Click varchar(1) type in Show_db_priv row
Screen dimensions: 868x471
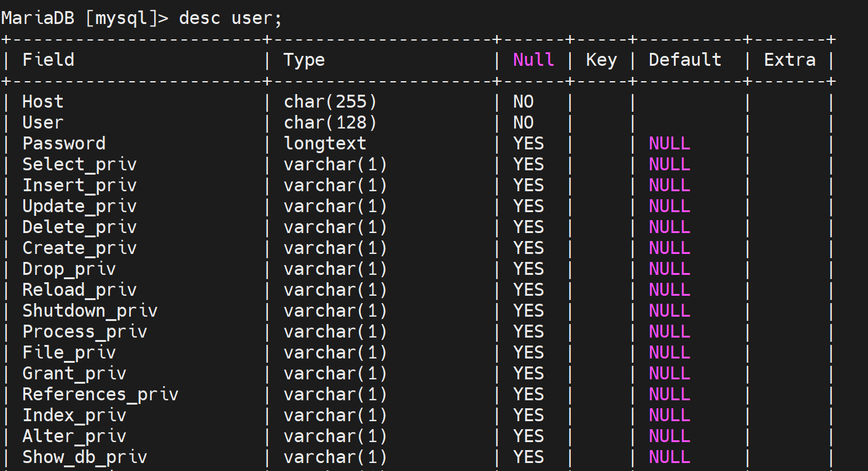coord(335,457)
